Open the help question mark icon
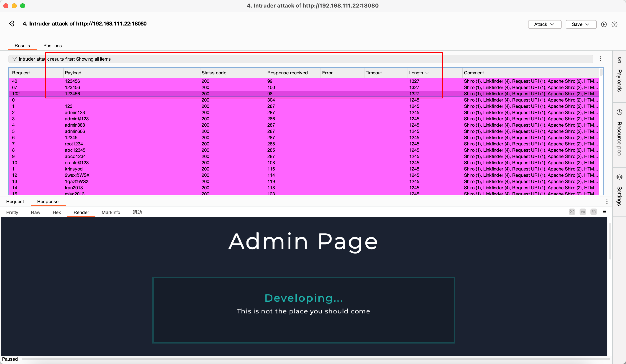 coord(614,24)
